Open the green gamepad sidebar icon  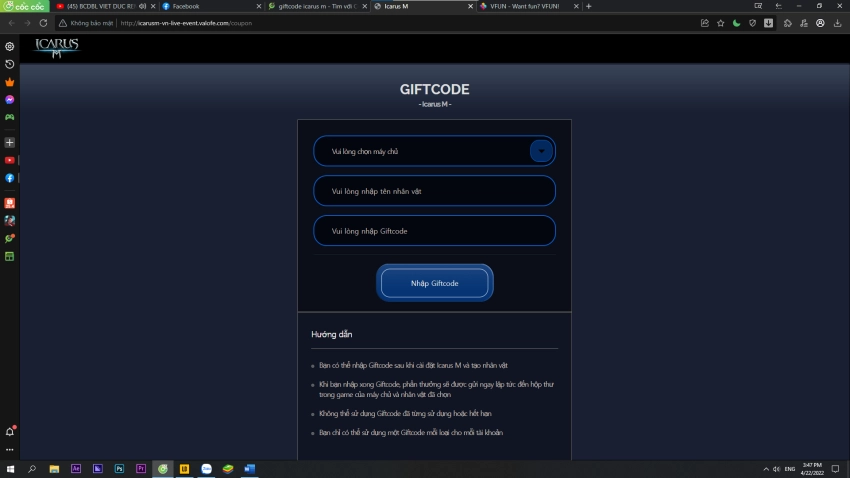coord(10,117)
